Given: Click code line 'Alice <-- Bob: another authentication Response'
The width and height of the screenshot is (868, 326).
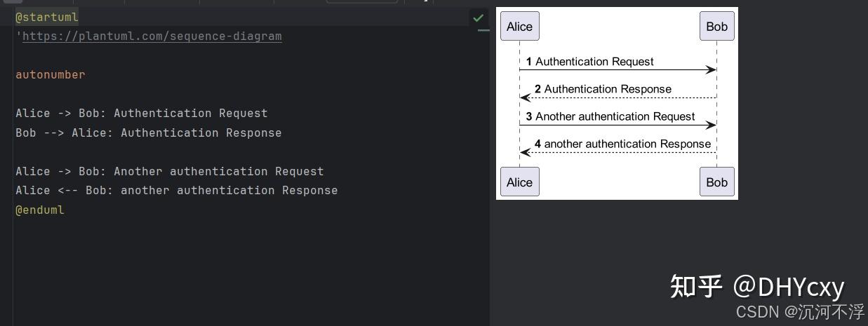Looking at the screenshot, I should click(177, 191).
